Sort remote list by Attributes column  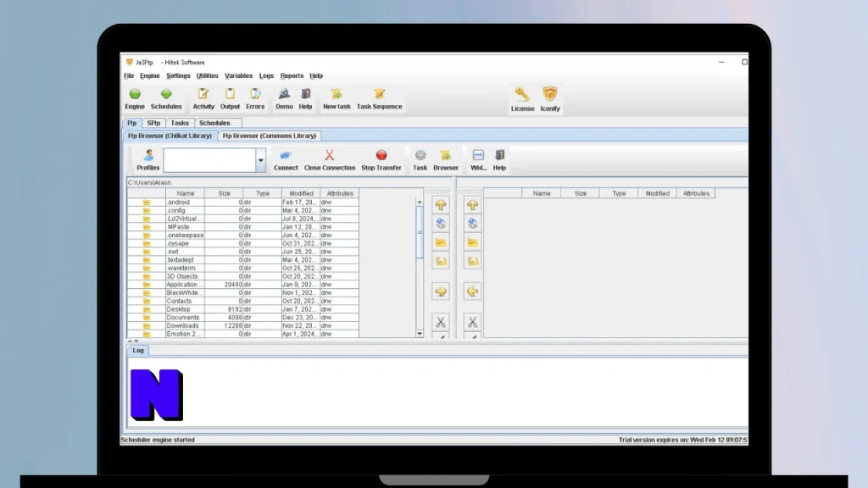696,194
